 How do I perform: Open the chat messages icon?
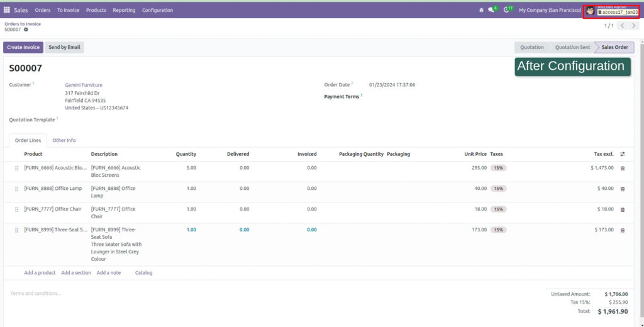(492, 10)
